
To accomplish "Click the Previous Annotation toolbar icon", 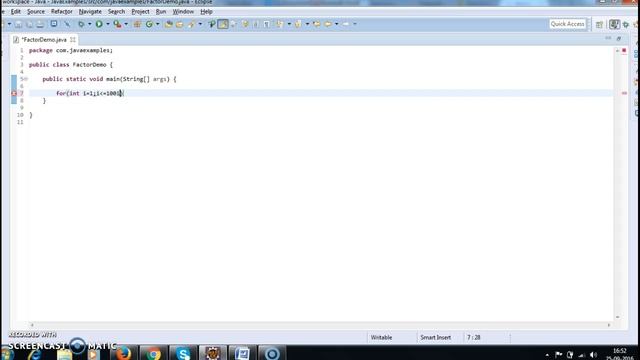I will (x=298, y=24).
